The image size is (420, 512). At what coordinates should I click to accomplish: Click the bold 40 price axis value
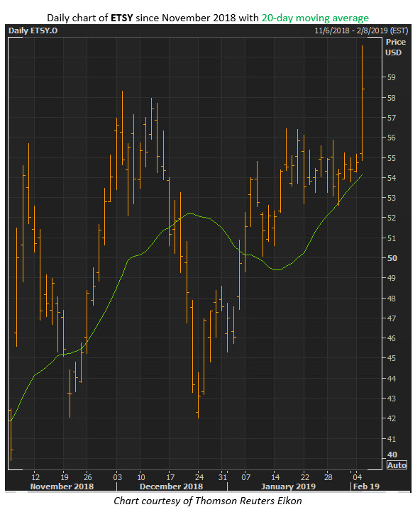[x=392, y=455]
